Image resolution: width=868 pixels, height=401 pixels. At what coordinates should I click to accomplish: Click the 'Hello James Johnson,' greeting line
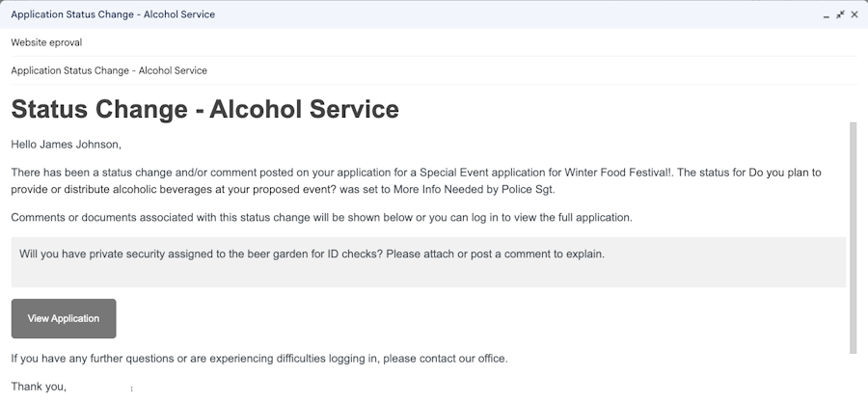click(67, 145)
